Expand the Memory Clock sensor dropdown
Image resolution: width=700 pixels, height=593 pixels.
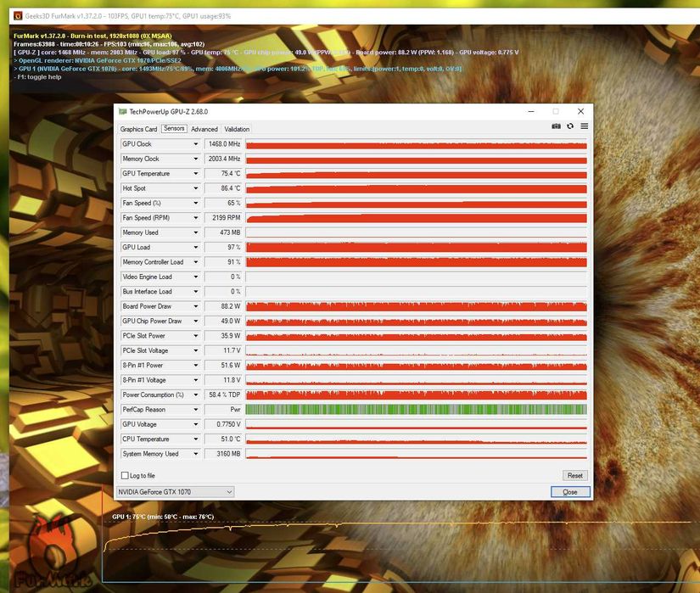(x=195, y=159)
